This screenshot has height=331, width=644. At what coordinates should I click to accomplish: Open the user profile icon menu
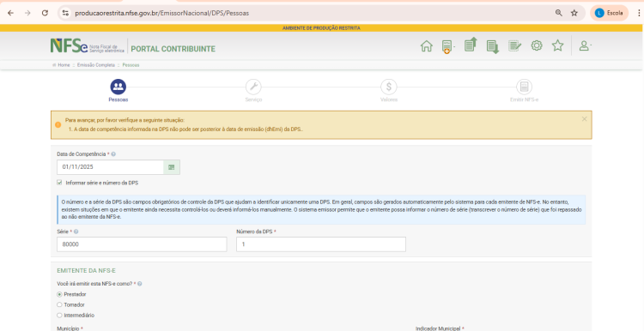[x=585, y=45]
